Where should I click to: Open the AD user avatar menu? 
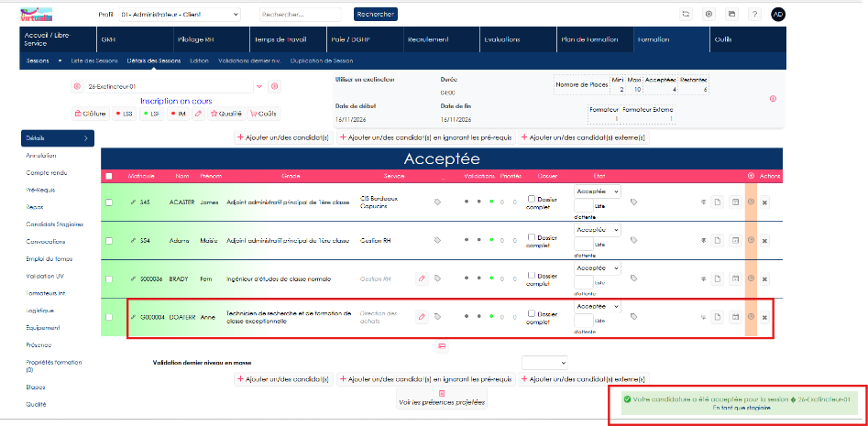pos(778,15)
